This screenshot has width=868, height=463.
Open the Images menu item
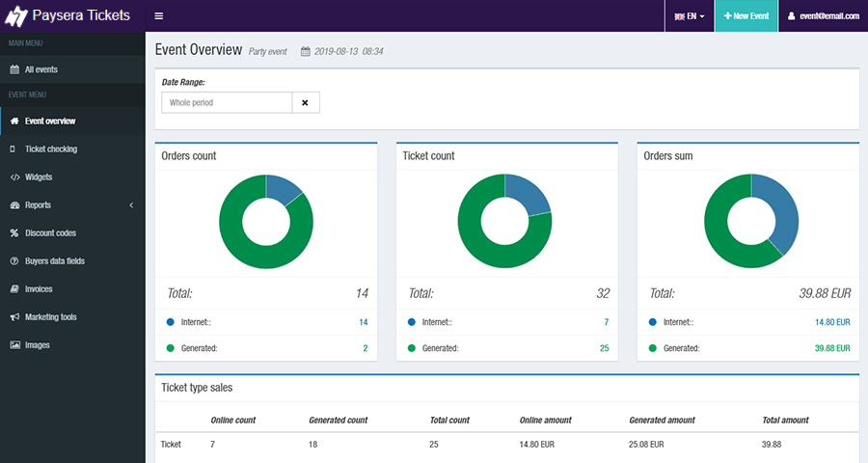click(37, 345)
